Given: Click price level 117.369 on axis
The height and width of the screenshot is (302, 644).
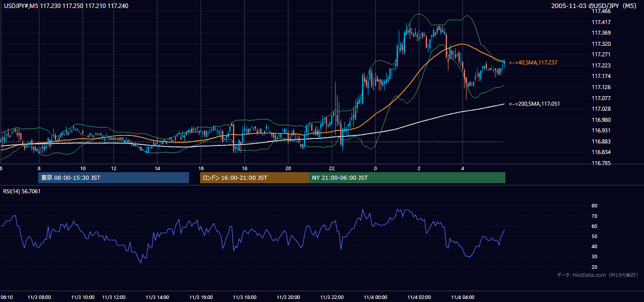Looking at the screenshot, I should 601,33.
